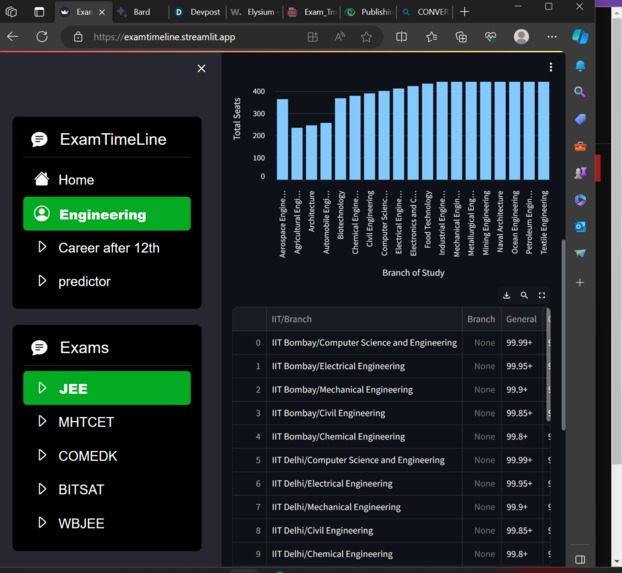Click the table's vertical scrollbar

[x=549, y=364]
